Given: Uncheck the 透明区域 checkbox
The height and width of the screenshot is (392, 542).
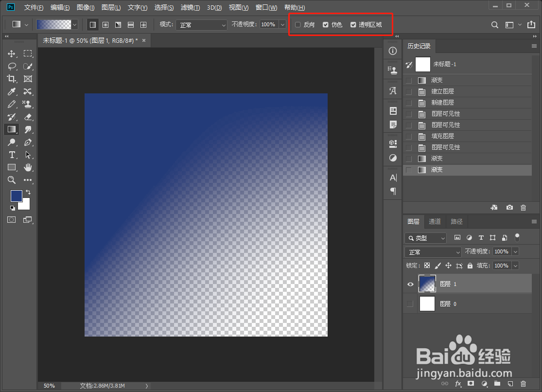Looking at the screenshot, I should pyautogui.click(x=353, y=25).
